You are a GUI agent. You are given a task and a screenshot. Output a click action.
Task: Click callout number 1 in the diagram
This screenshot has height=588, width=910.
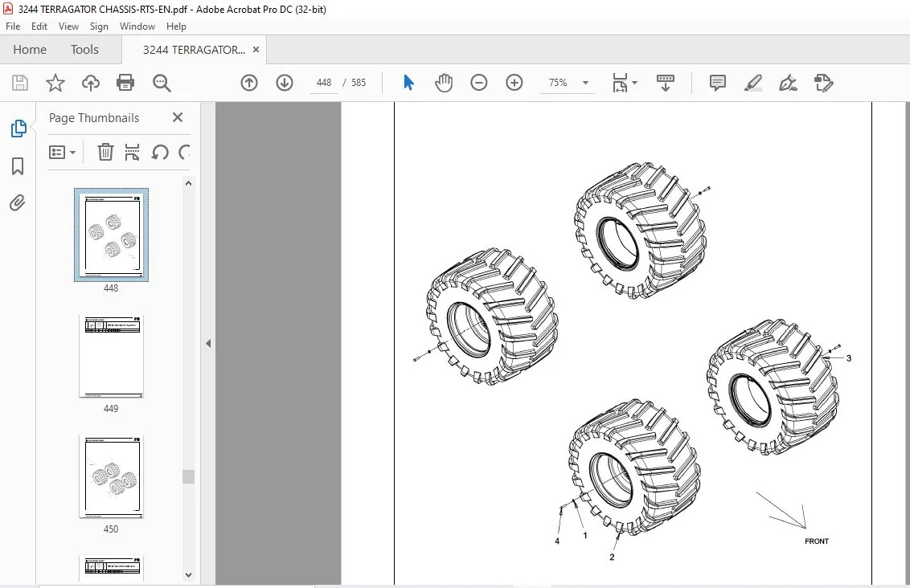[x=585, y=535]
